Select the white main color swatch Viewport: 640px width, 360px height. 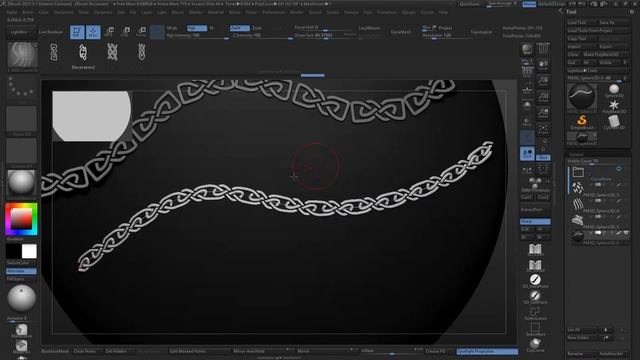pos(29,251)
